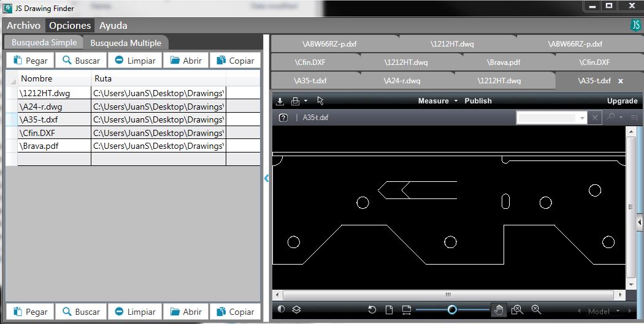Open the Ayuda menu
This screenshot has width=644, height=324.
113,26
